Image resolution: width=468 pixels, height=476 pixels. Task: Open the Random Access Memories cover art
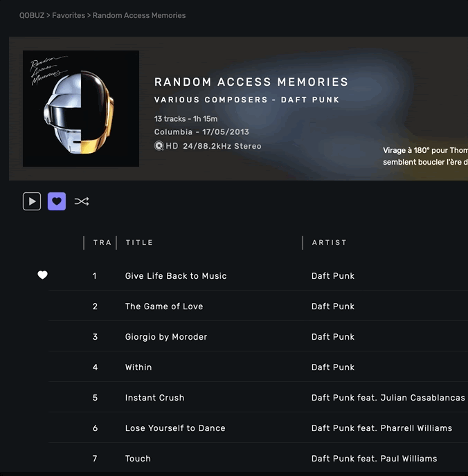point(81,109)
